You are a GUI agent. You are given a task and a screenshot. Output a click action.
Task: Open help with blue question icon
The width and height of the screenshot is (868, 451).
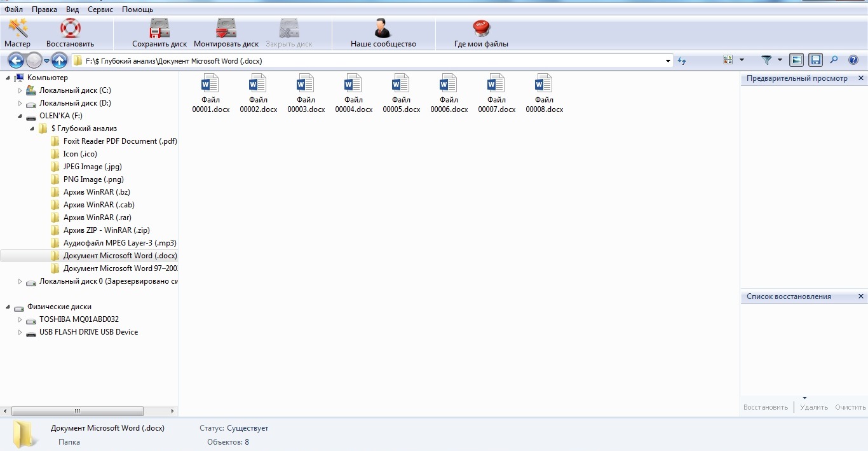853,60
